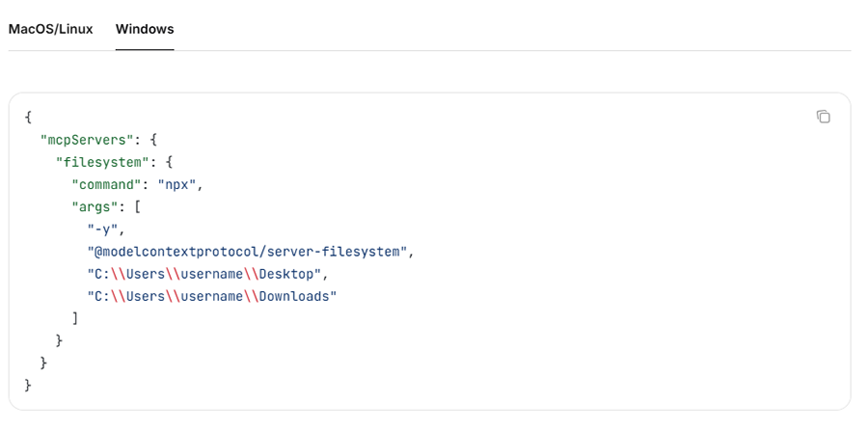
Task: Click the final closing brace of the JSON
Action: (29, 386)
